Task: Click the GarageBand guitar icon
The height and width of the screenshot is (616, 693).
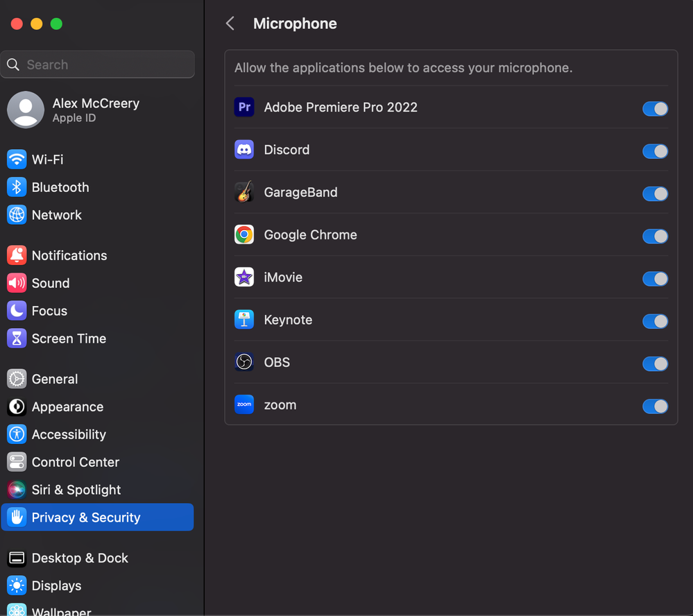Action: (x=244, y=192)
